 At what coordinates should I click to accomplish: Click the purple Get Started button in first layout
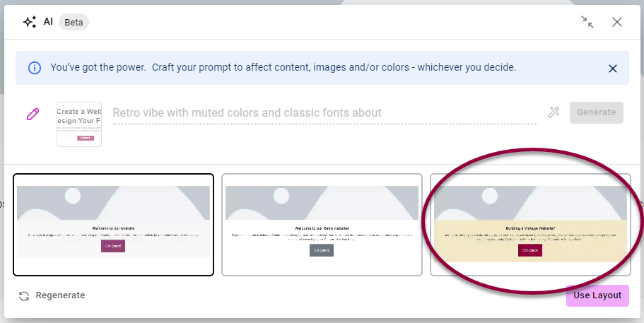(113, 246)
